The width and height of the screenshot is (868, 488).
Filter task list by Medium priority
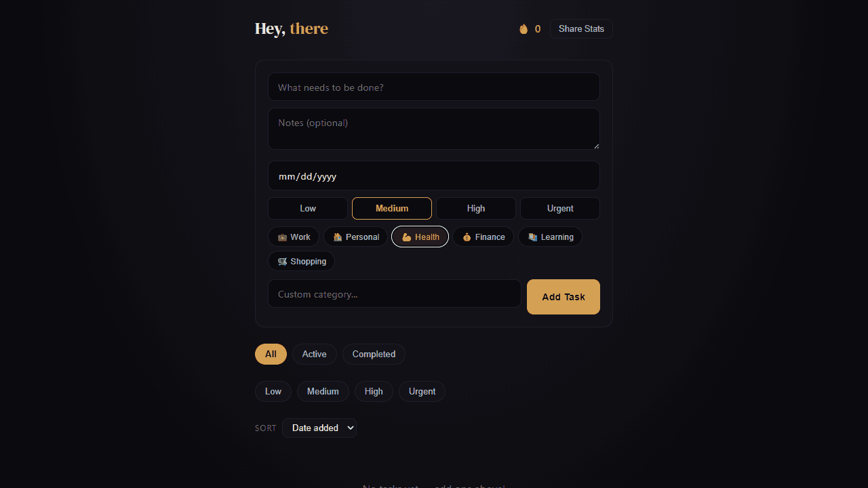[323, 392]
